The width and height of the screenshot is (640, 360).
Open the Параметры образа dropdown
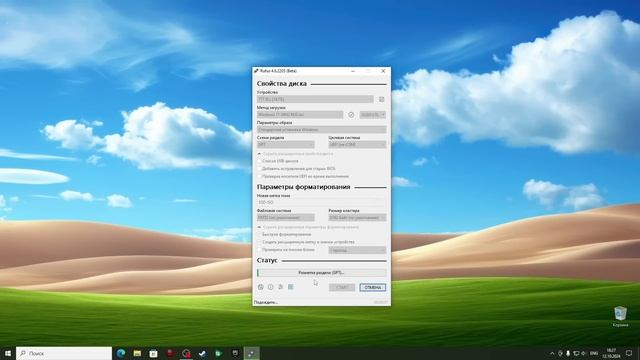pos(322,129)
